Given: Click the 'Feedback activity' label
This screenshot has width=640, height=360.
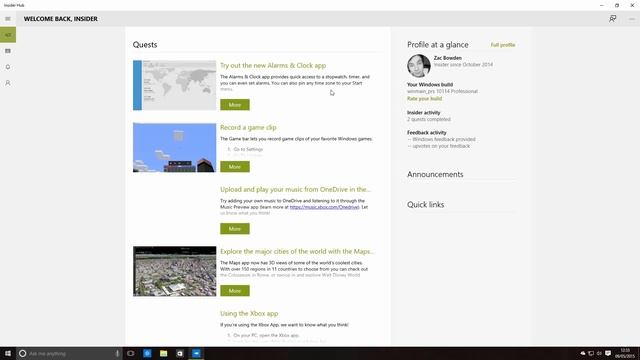Looking at the screenshot, I should [427, 133].
